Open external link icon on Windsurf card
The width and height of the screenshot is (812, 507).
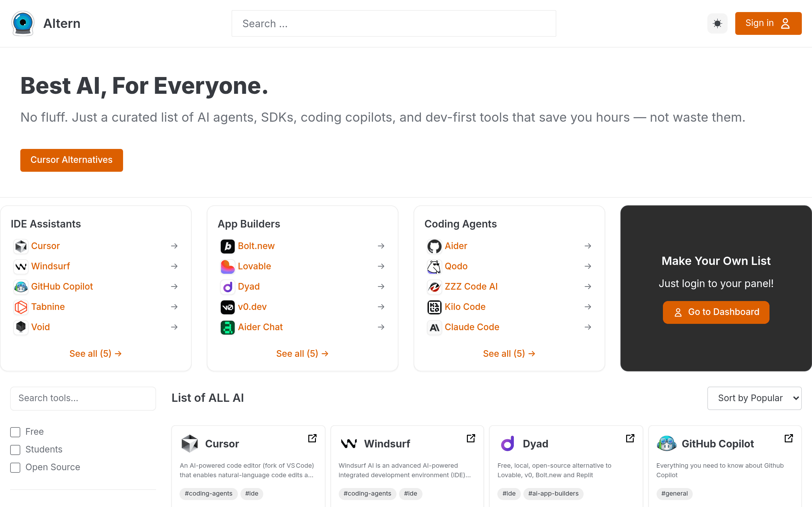point(471,438)
